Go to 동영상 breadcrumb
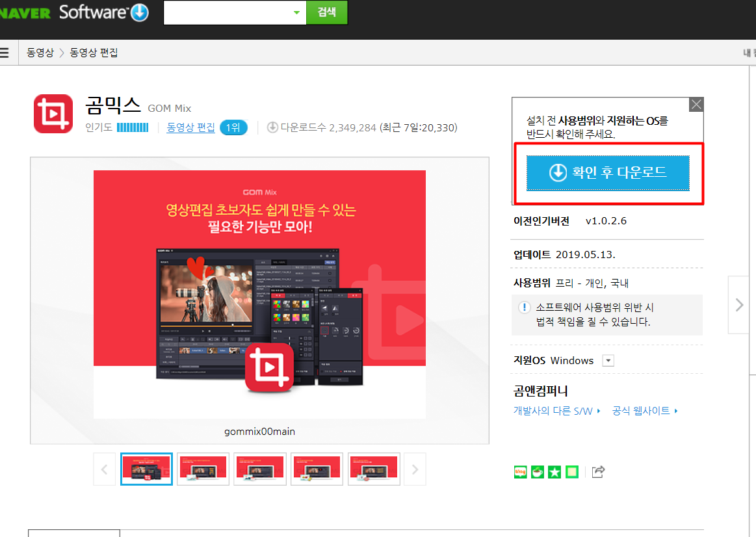 (40, 53)
